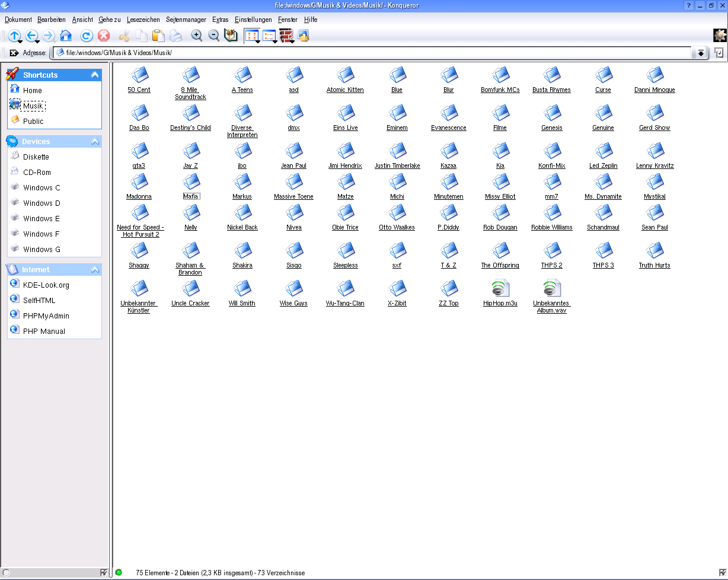Zoom out on the file icons

214,36
